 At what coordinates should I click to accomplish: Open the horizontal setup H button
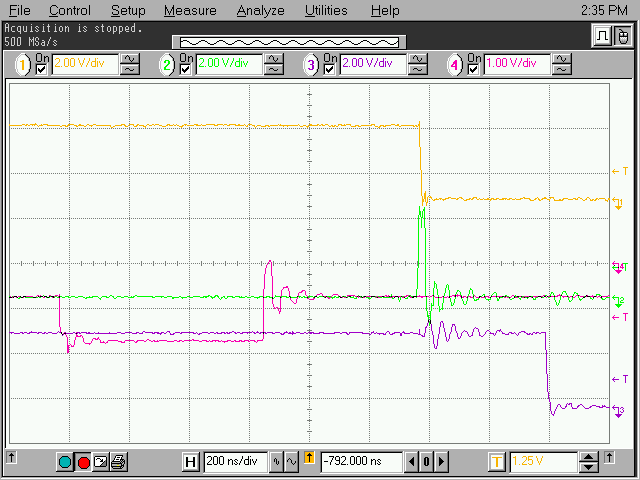coord(191,462)
